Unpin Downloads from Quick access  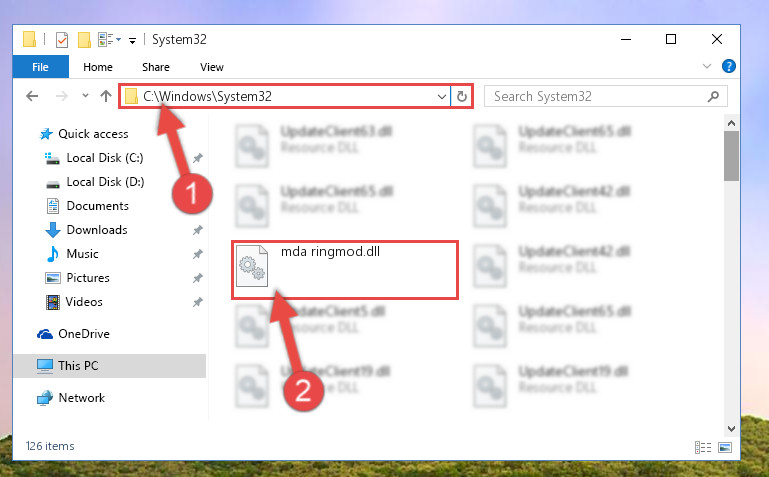198,230
